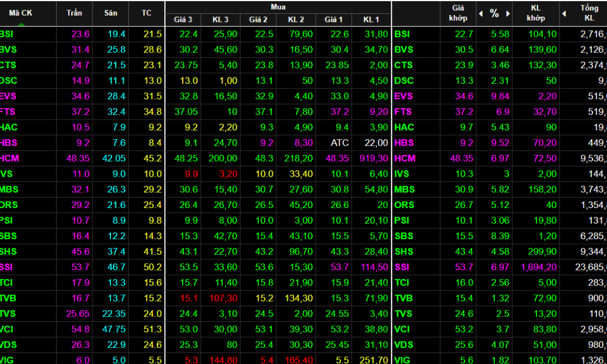The image size is (607, 364).
Task: Click 25.65 ceiling price in TVS row
Action: (x=78, y=313)
